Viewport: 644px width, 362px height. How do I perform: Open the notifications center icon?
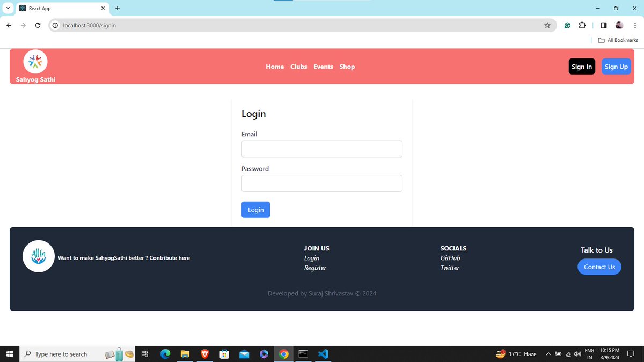[x=631, y=354]
